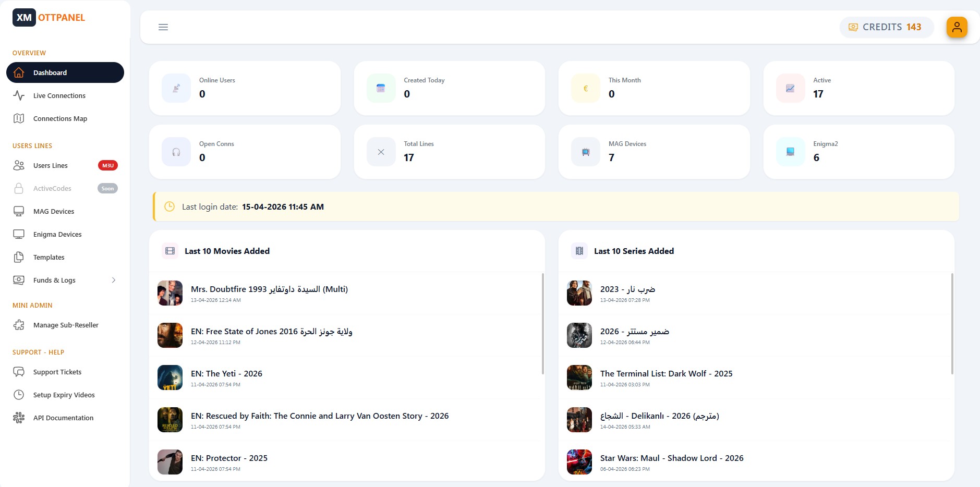Click the Support Tickets chat icon
980x487 pixels.
(x=19, y=372)
